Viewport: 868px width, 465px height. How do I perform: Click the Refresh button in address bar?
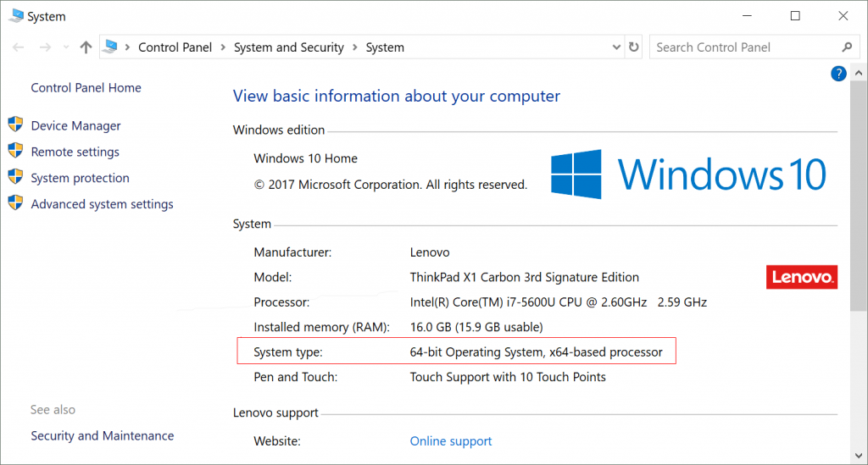click(x=634, y=47)
